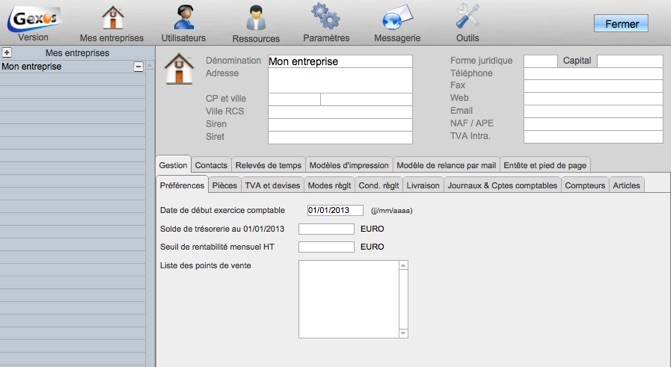
Task: Click the plus icon to add an enterprise
Action: [7, 53]
